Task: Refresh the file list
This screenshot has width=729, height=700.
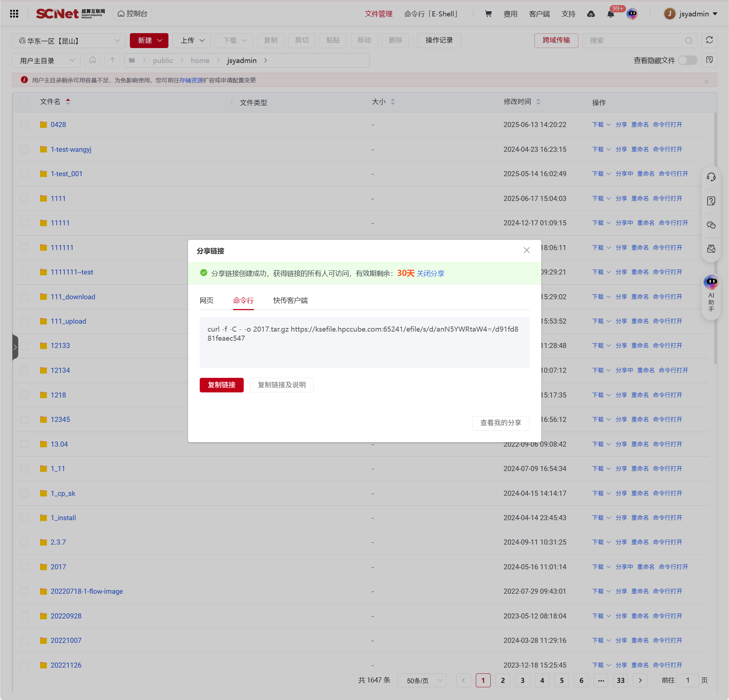Action: [709, 40]
